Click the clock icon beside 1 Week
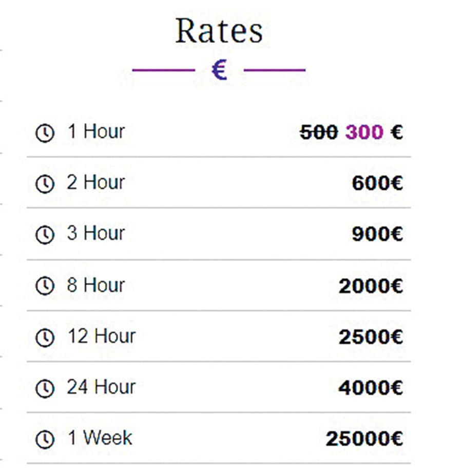Screen dimensions: 462x476 [x=45, y=440]
